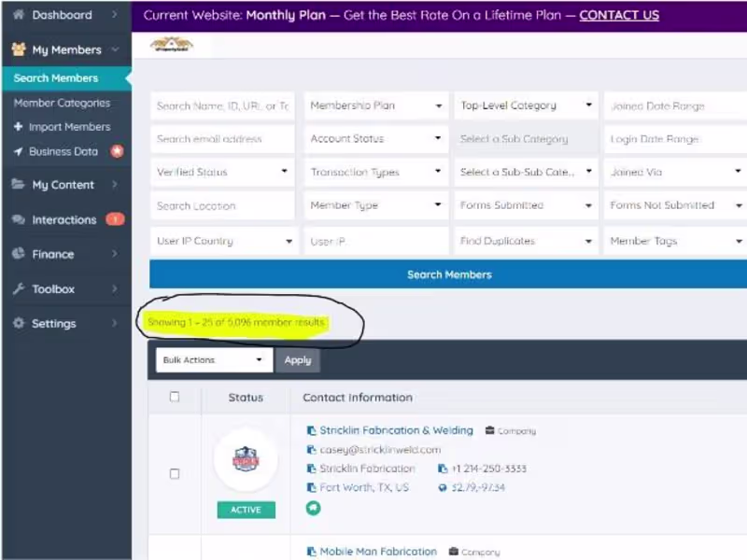Image resolution: width=747 pixels, height=560 pixels.
Task: Click the orange Interactions notification badge
Action: [x=115, y=219]
